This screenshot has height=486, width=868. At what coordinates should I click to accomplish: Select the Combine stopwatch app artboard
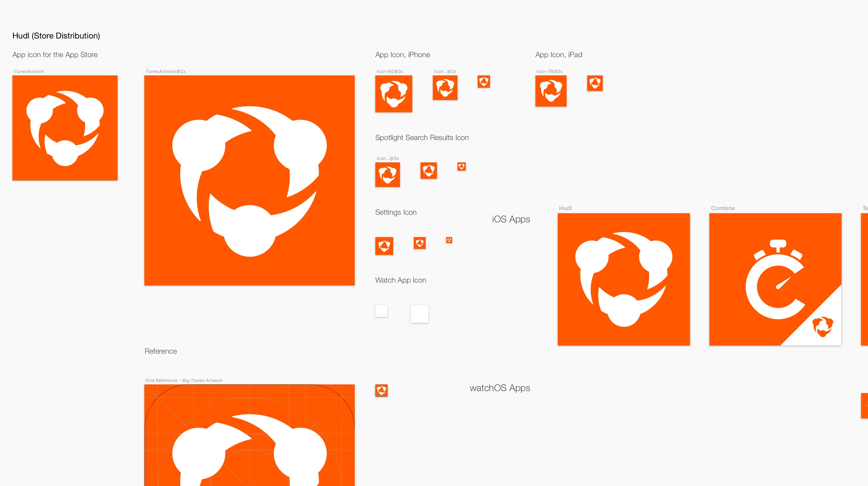[775, 280]
